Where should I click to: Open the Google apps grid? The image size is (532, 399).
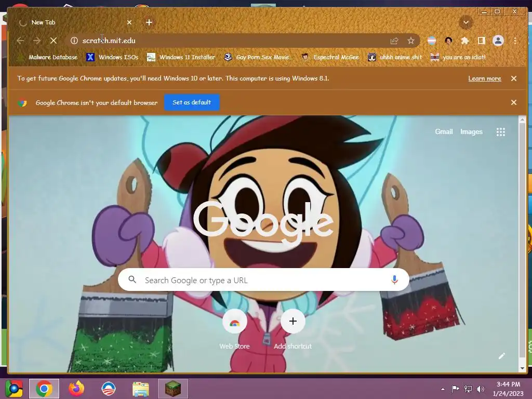(500, 131)
